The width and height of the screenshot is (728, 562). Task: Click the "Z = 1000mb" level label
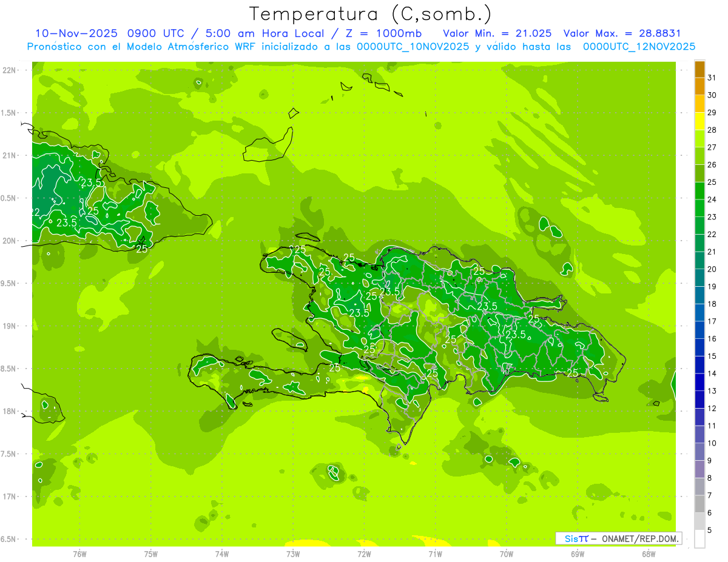click(x=383, y=34)
